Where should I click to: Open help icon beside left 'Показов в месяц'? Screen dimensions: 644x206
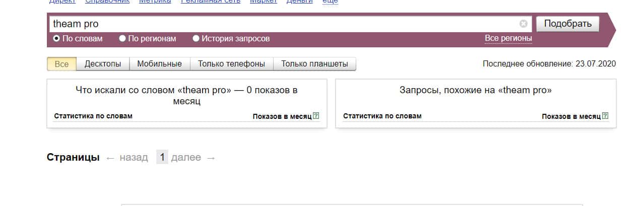[x=316, y=116]
